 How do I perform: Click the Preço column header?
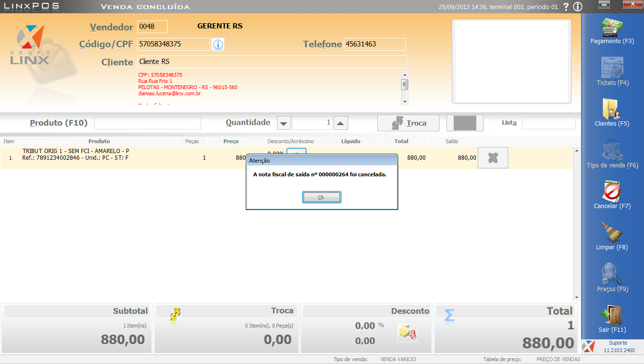[x=231, y=141]
